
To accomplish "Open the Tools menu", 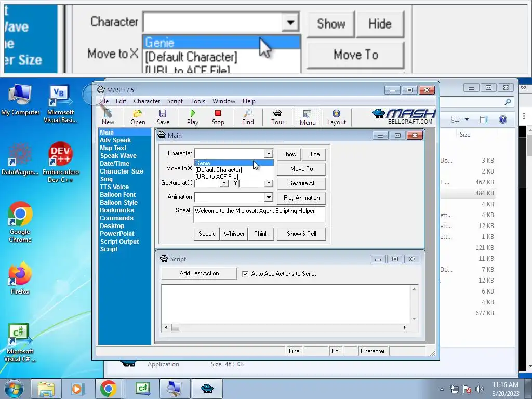I will pyautogui.click(x=197, y=101).
